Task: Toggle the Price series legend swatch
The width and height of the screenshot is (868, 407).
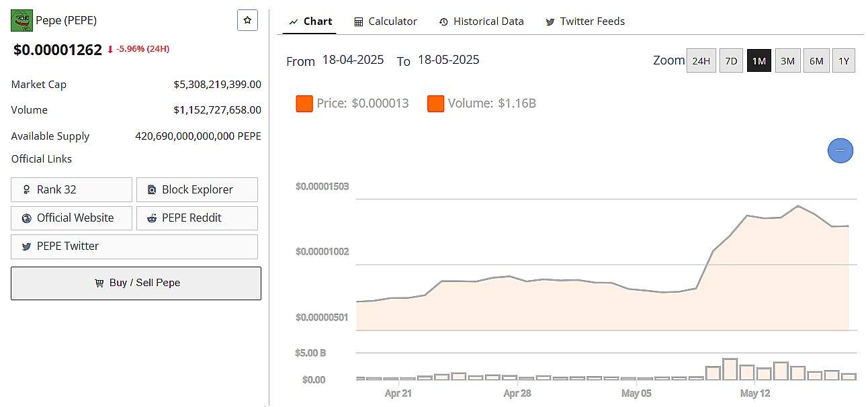Action: (x=304, y=103)
